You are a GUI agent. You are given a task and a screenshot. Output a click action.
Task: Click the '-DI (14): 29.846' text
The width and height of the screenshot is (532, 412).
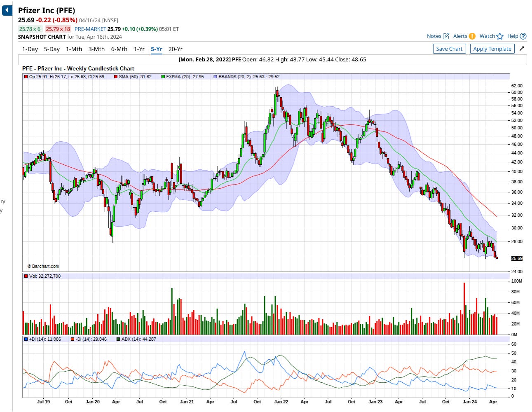tap(91, 339)
